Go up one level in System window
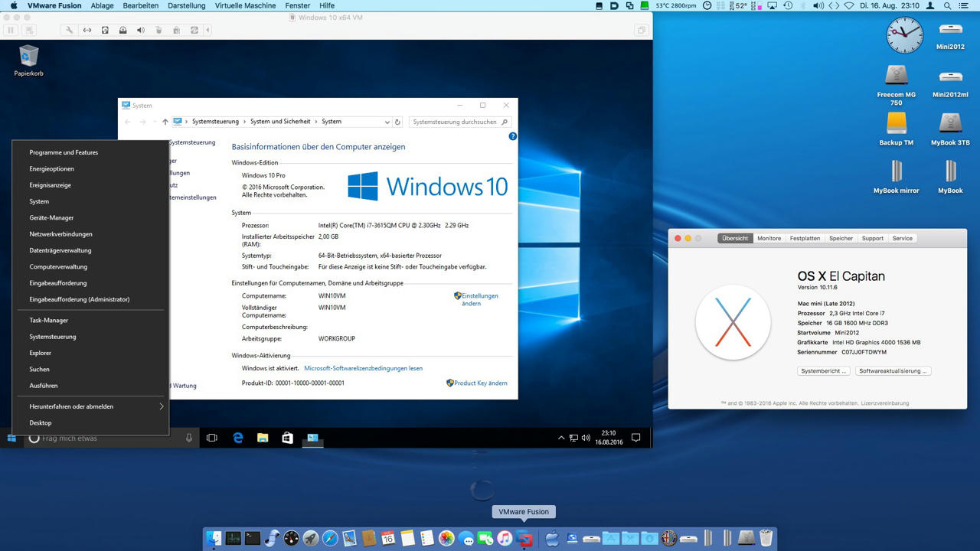The height and width of the screenshot is (551, 980). tap(165, 122)
